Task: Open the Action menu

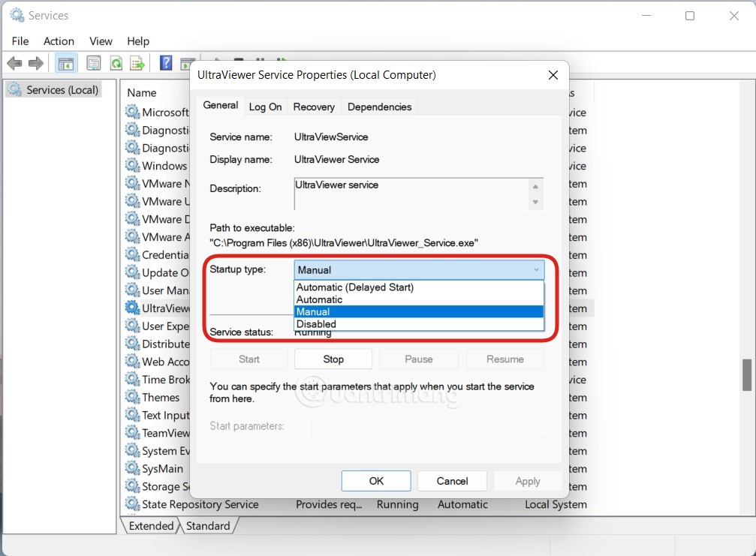Action: (x=59, y=41)
